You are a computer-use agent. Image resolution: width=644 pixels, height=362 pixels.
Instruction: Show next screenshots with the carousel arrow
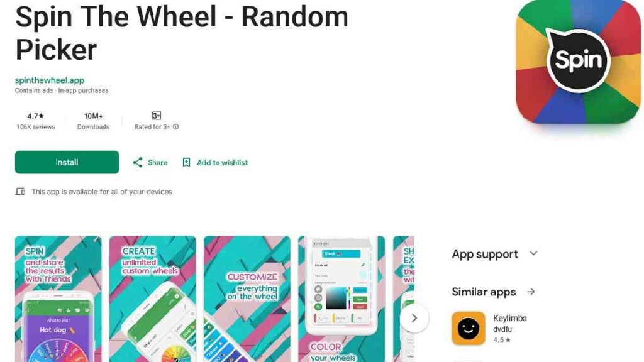(x=414, y=318)
